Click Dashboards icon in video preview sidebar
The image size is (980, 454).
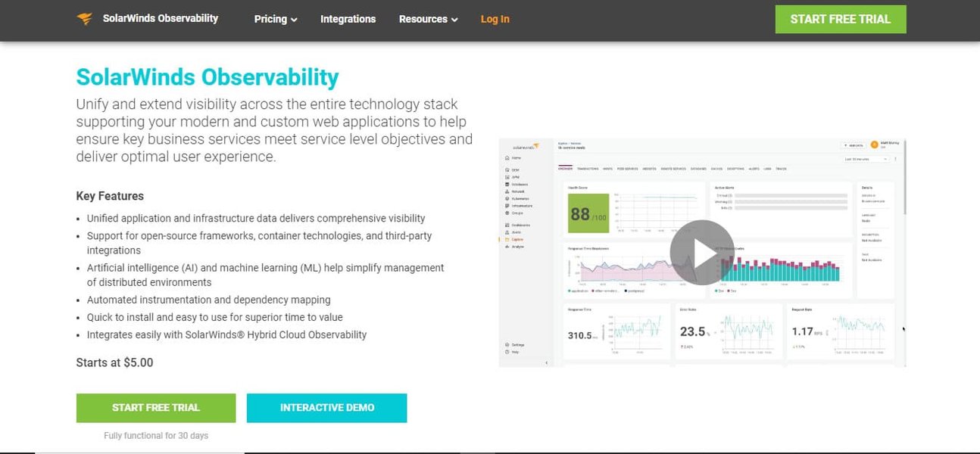[x=507, y=225]
